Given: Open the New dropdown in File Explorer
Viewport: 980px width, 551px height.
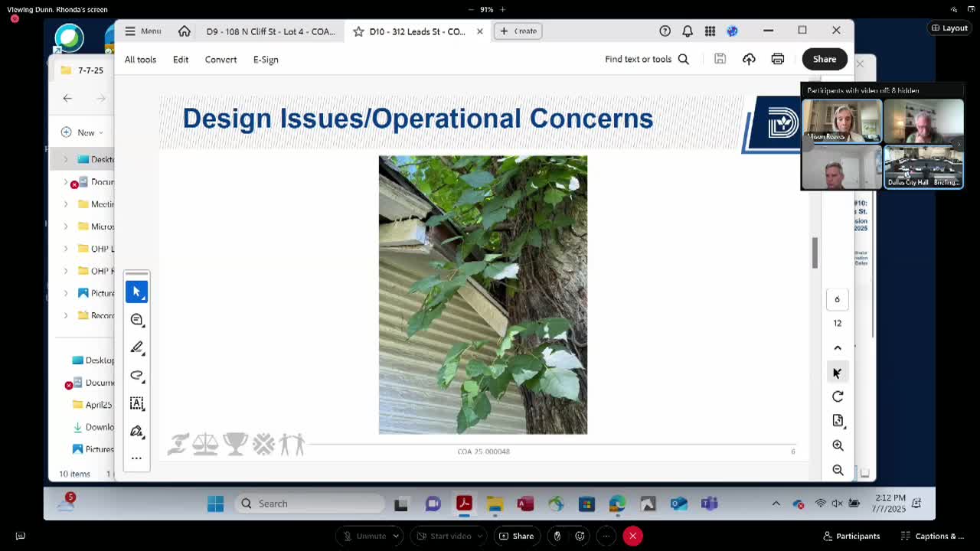Looking at the screenshot, I should coord(80,132).
